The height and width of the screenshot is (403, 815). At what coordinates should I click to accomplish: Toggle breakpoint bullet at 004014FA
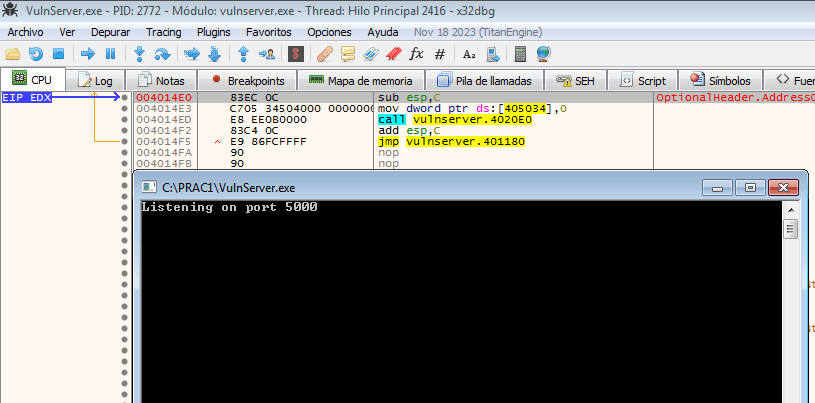coord(124,152)
